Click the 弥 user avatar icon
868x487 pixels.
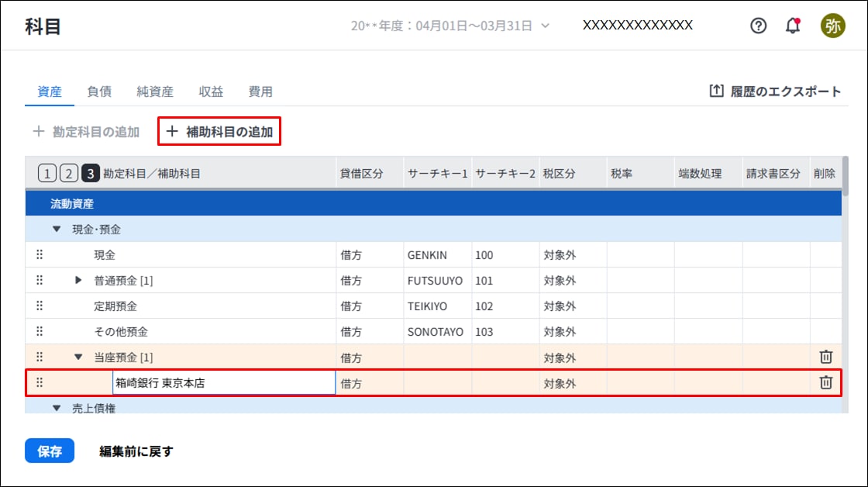(832, 26)
